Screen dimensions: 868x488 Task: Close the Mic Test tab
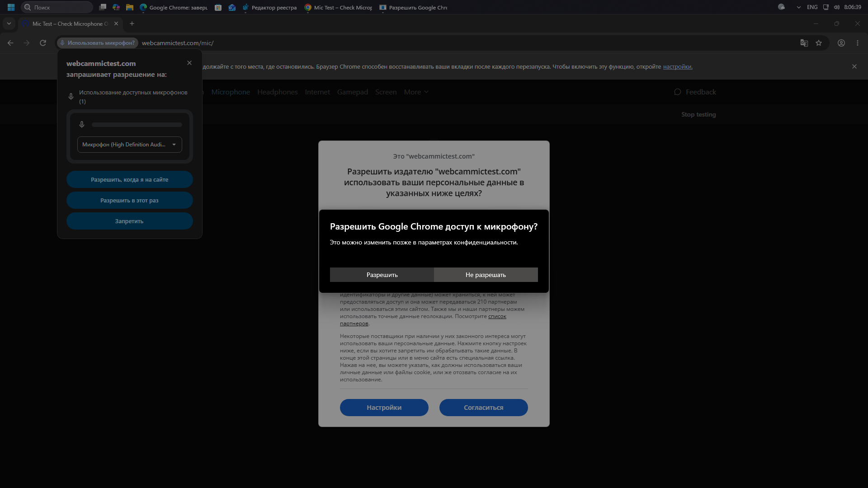pyautogui.click(x=116, y=23)
